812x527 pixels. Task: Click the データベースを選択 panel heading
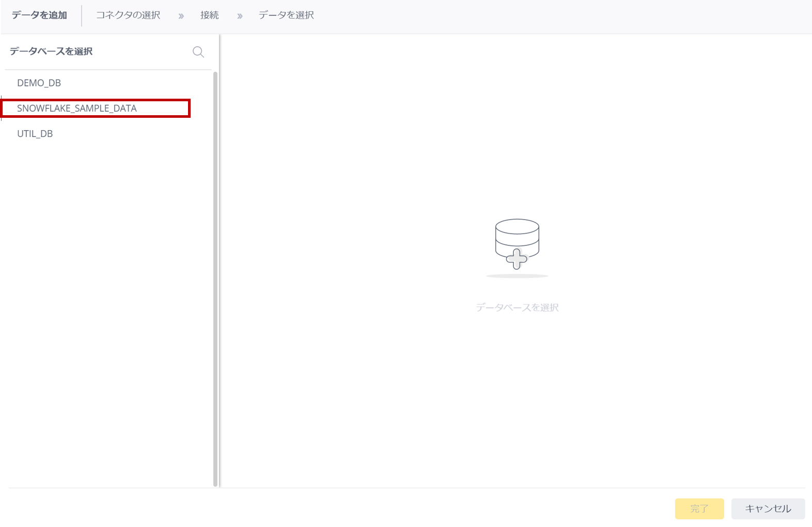pyautogui.click(x=51, y=52)
